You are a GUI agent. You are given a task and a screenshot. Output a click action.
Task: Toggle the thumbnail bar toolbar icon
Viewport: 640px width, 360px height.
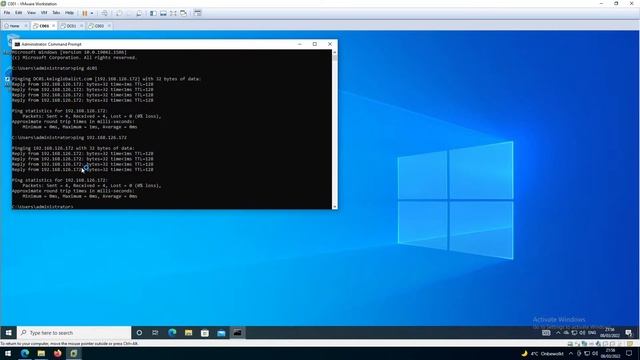point(163,13)
